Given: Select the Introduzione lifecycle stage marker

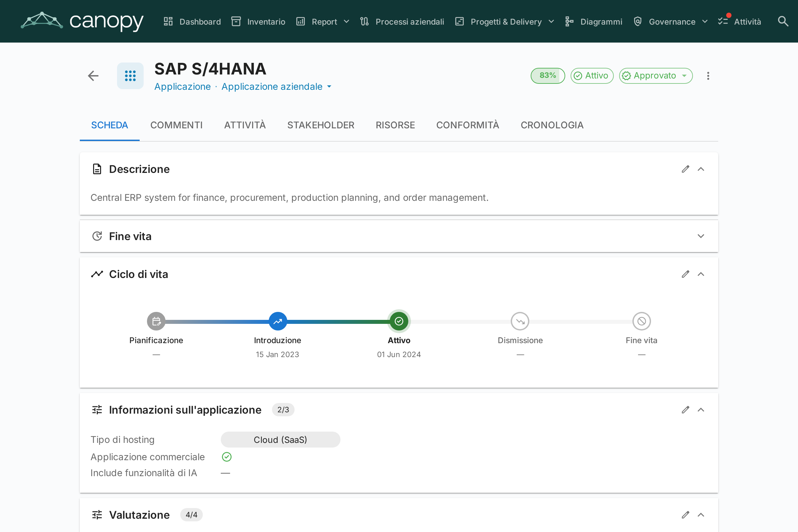Looking at the screenshot, I should coord(278,321).
